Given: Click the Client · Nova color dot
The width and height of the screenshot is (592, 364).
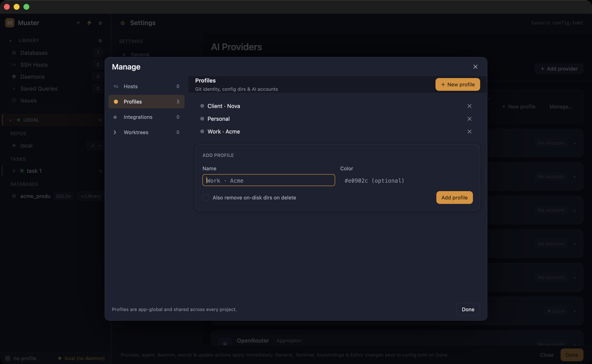Looking at the screenshot, I should tap(202, 106).
